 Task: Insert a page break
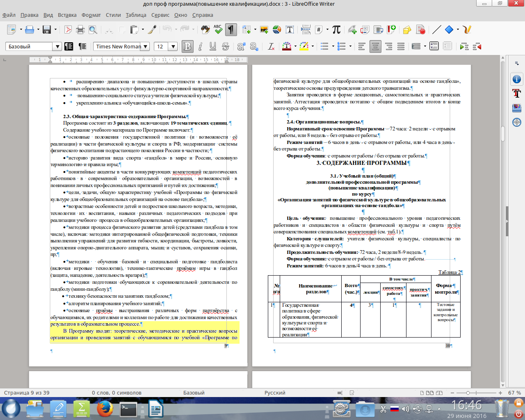tap(306, 30)
